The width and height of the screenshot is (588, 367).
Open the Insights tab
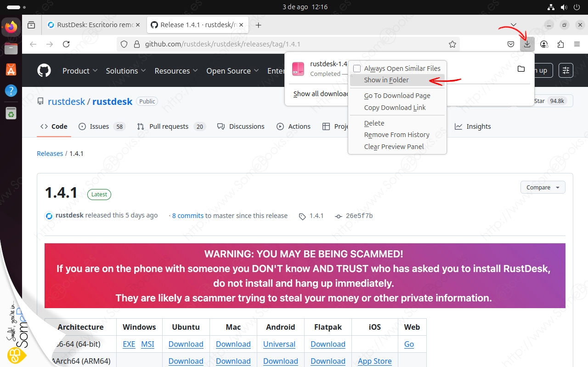click(x=473, y=126)
